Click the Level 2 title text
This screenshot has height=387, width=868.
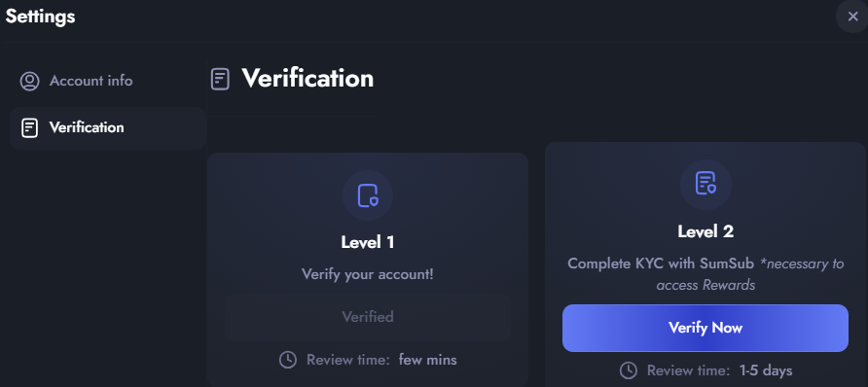point(705,231)
